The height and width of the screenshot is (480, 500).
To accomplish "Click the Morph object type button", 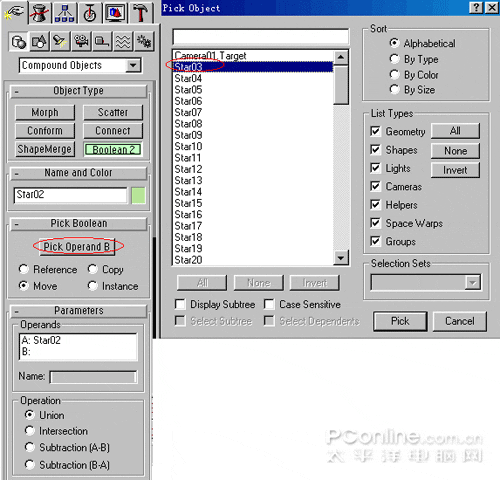I will click(x=45, y=113).
